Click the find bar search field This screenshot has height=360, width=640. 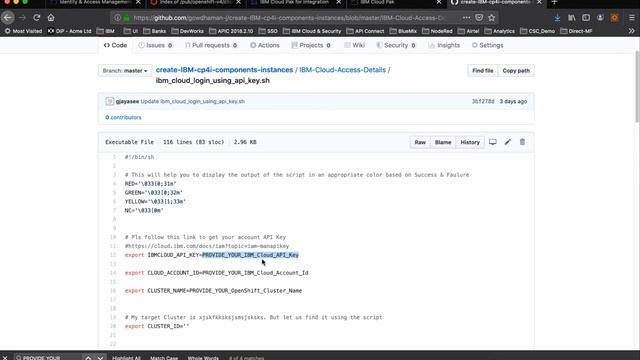coord(47,357)
